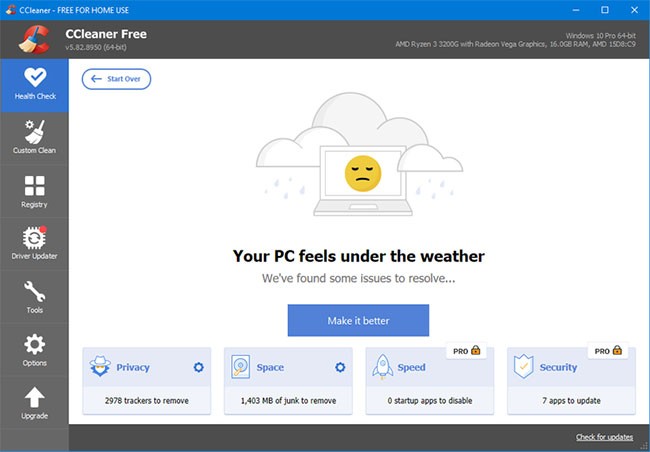
Task: Open the Registry grid icon
Action: point(34,191)
